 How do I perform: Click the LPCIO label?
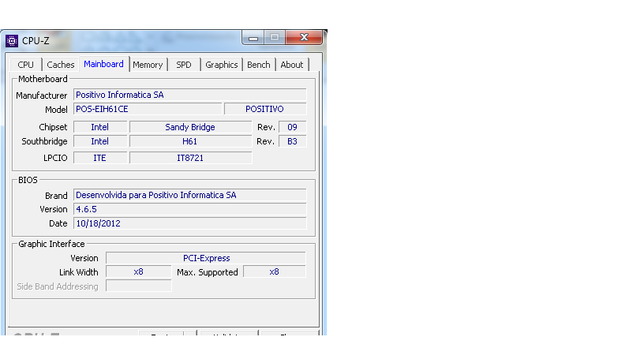click(55, 158)
